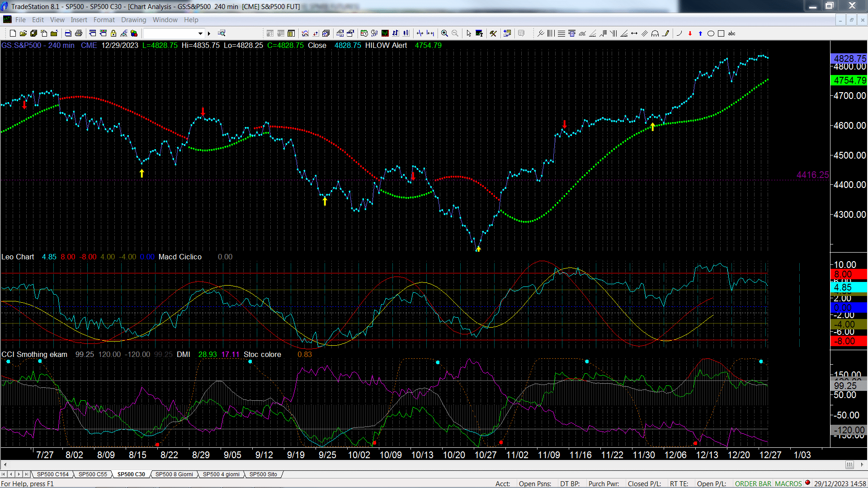Click the horizontal scrollbar thumb

click(x=849, y=465)
